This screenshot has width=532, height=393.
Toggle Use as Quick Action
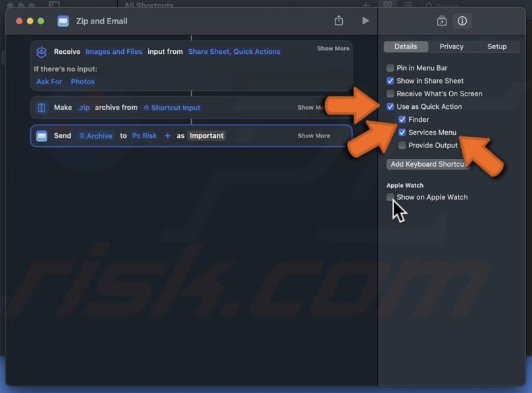390,106
